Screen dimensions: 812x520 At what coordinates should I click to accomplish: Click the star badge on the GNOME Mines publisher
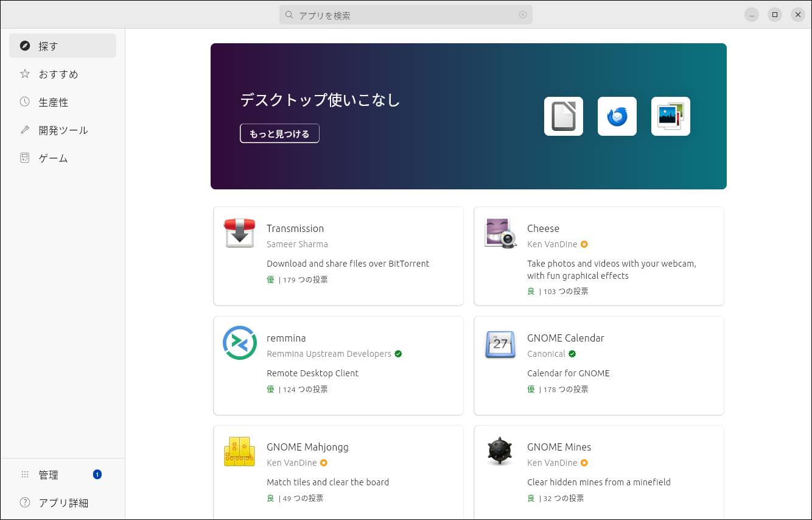[584, 463]
